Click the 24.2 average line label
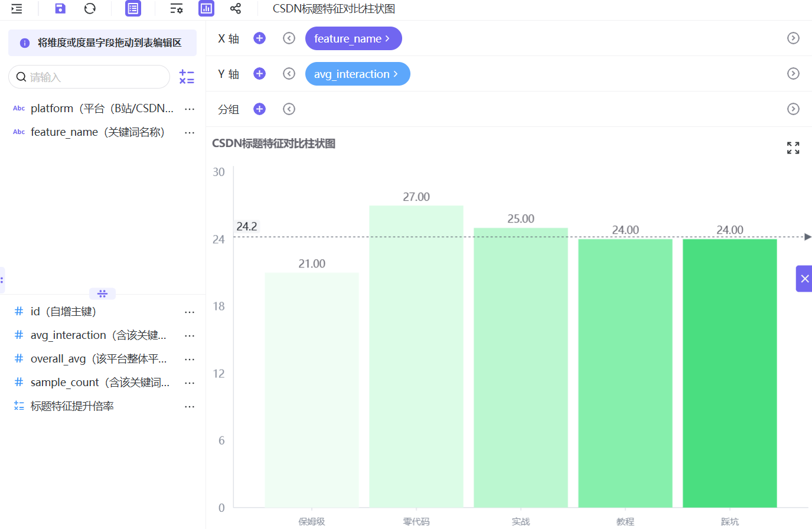The height and width of the screenshot is (529, 812). tap(247, 227)
